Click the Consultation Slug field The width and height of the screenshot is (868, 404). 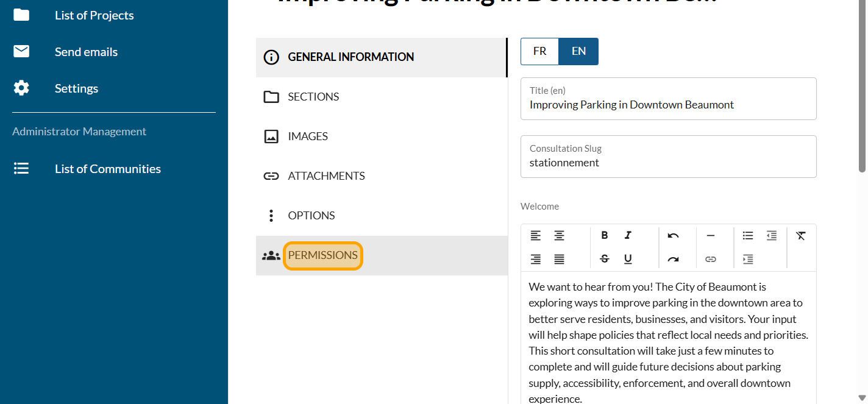[668, 163]
